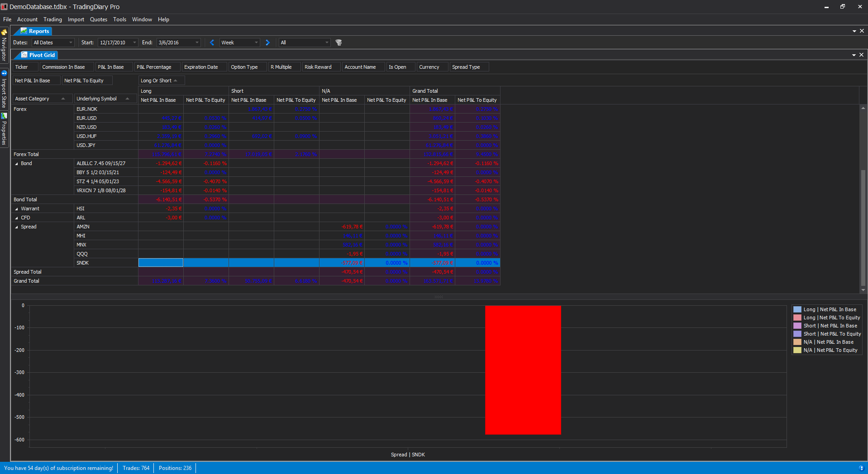This screenshot has width=868, height=474.
Task: Open the Navigator side panel
Action: (4, 45)
